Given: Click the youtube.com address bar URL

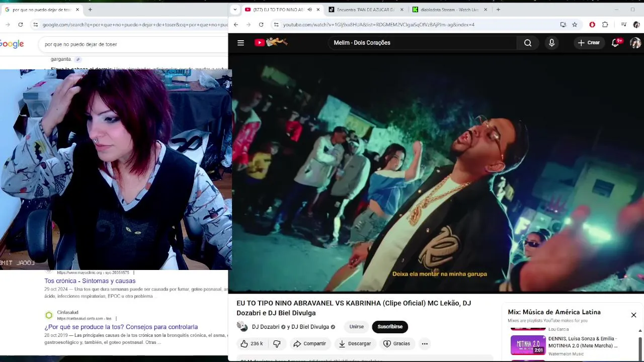Looking at the screenshot, I should (x=378, y=25).
